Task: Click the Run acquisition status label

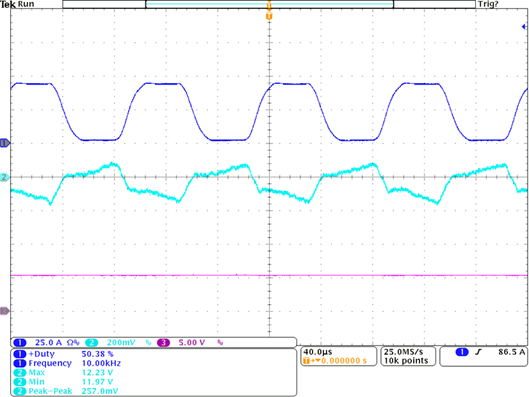Action: coord(26,4)
